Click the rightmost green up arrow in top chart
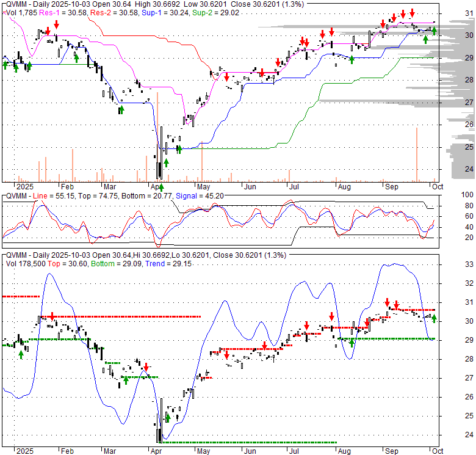The width and height of the screenshot is (476, 455). click(434, 31)
